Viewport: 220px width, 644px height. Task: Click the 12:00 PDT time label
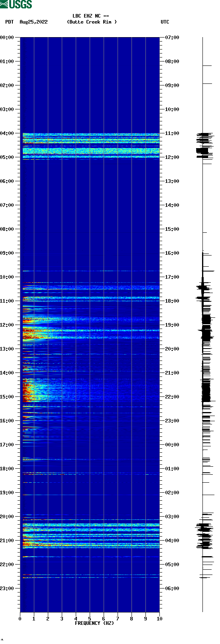click(7, 325)
